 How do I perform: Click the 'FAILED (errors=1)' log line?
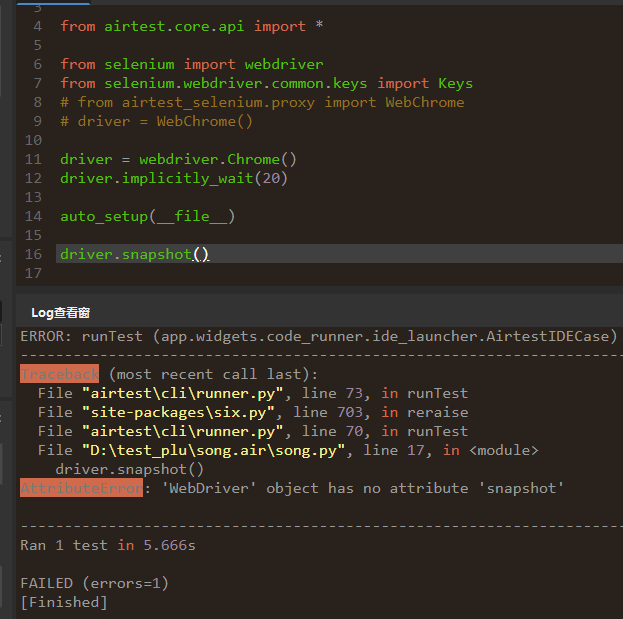pyautogui.click(x=95, y=584)
